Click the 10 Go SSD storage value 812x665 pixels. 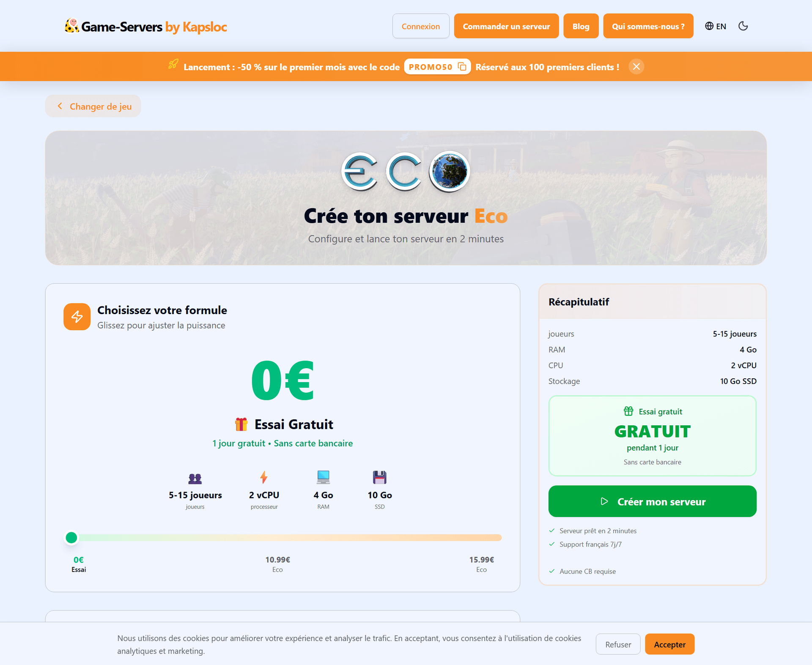[738, 381]
